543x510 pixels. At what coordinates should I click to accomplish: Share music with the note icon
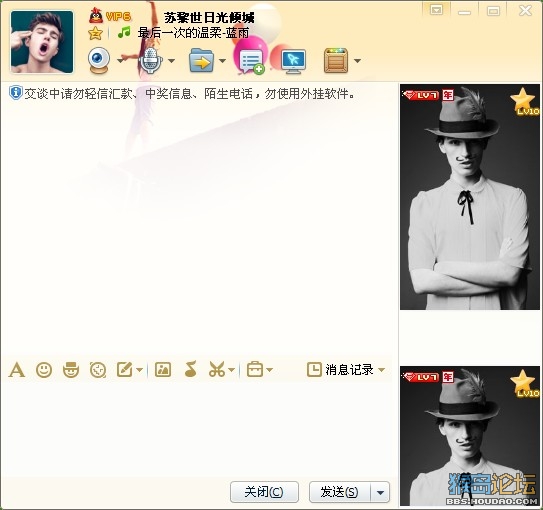pyautogui.click(x=190, y=369)
